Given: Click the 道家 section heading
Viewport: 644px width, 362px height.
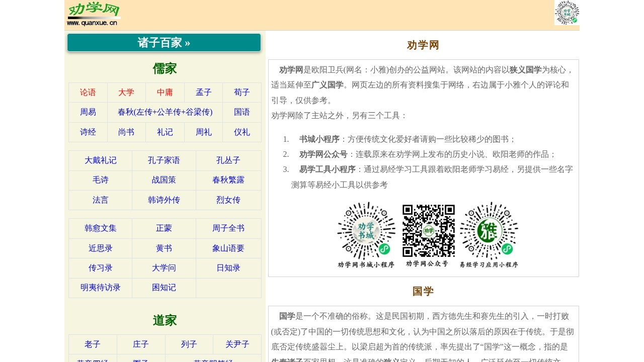Looking at the screenshot, I should coord(165,321).
